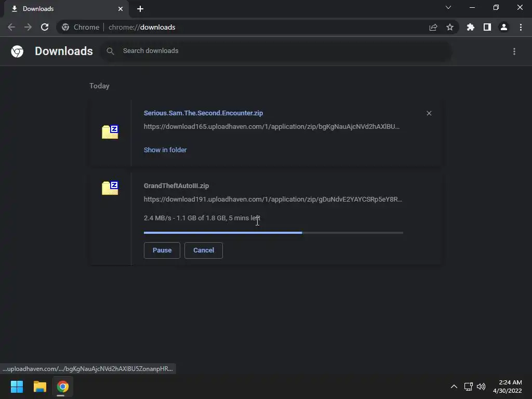
Task: Open the network status tray icon
Action: 469,387
